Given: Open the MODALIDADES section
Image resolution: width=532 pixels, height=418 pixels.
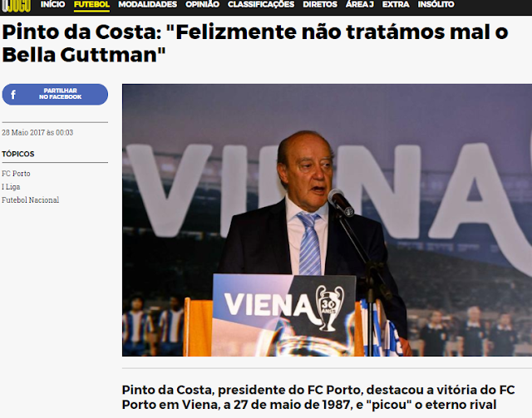Looking at the screenshot, I should pos(148,4).
